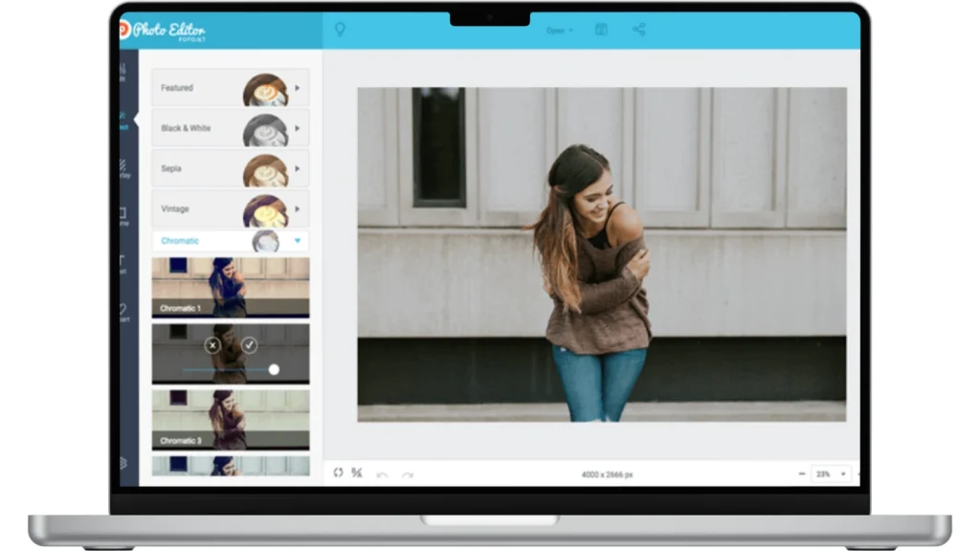Click the Redo arrow in bottom bar
Image resolution: width=980 pixels, height=551 pixels.
tap(407, 474)
